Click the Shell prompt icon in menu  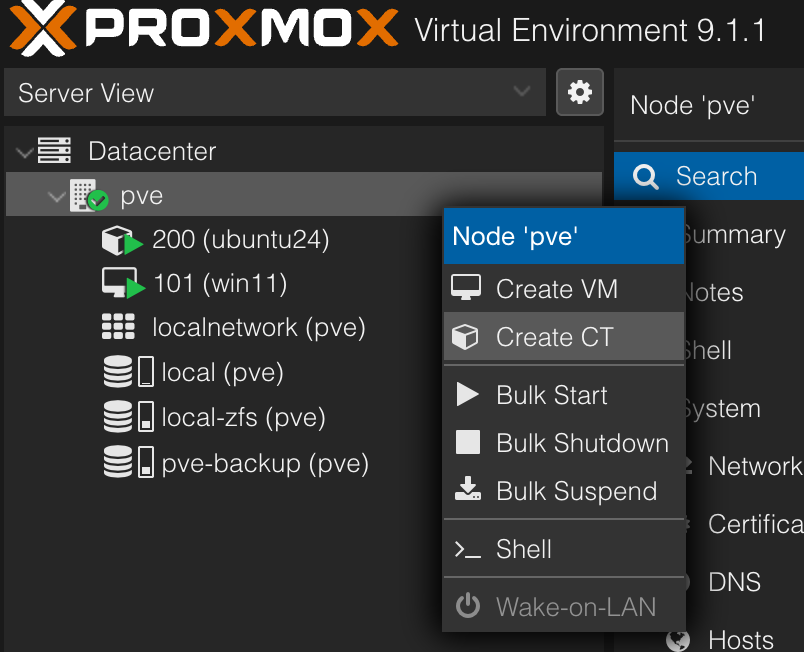[x=468, y=550]
